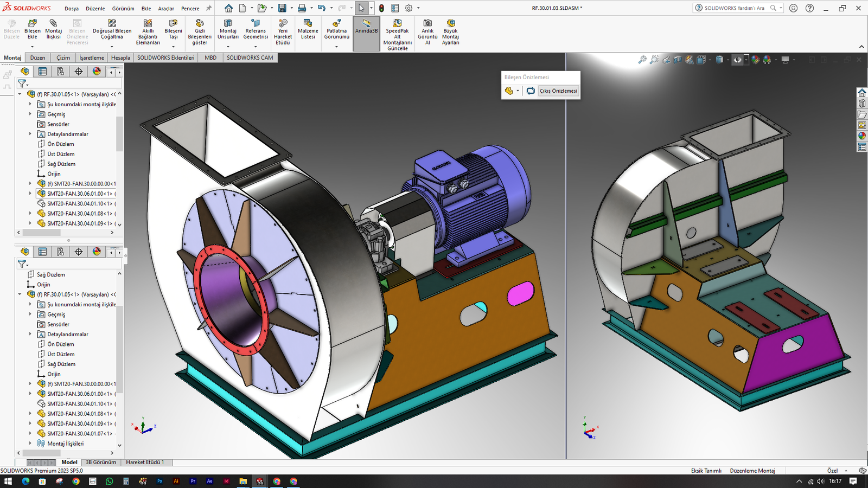Viewport: 868px width, 488px height.
Task: Click the SOLIDWORKS Yardım search field
Action: click(735, 8)
